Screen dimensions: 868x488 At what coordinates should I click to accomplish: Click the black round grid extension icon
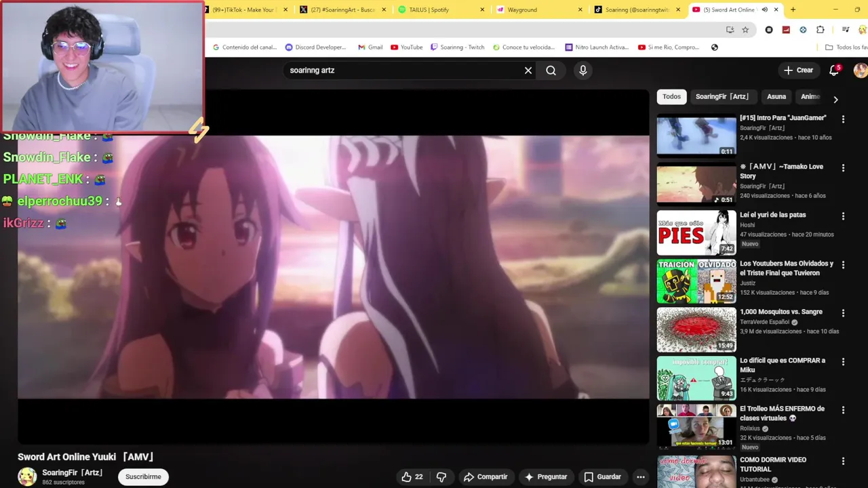pyautogui.click(x=769, y=30)
